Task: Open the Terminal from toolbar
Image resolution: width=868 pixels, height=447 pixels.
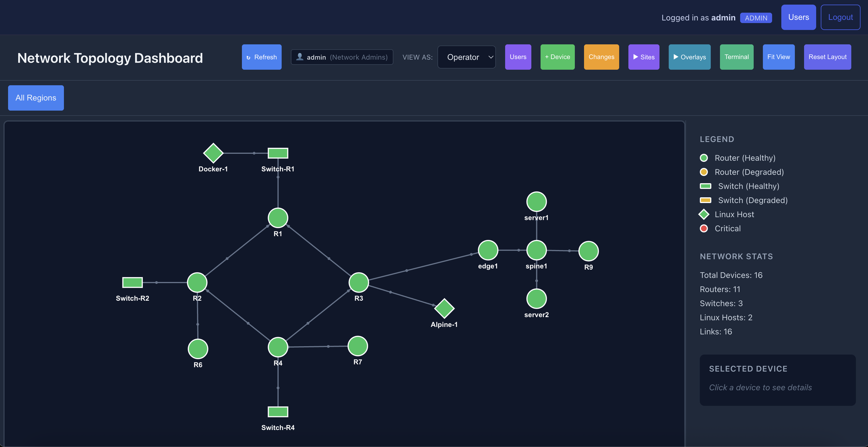Action: (736, 57)
